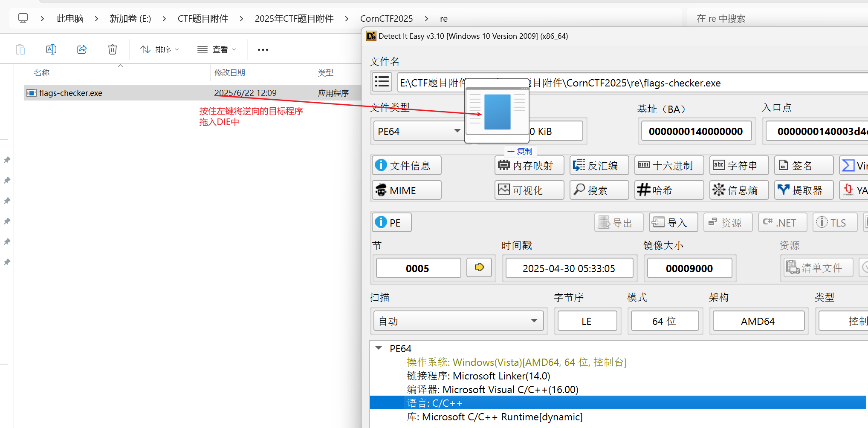Click the paste icon in Explorer toolbar
The image size is (868, 428).
[20, 49]
